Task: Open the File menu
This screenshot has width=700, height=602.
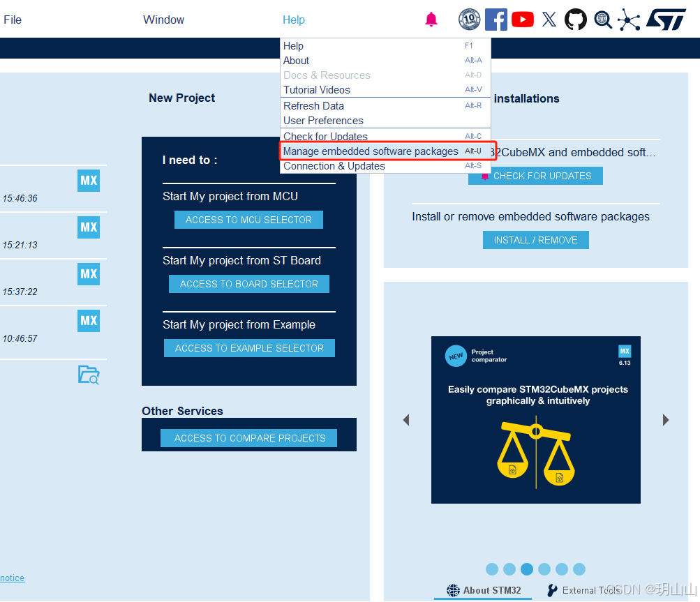Action: click(x=13, y=20)
